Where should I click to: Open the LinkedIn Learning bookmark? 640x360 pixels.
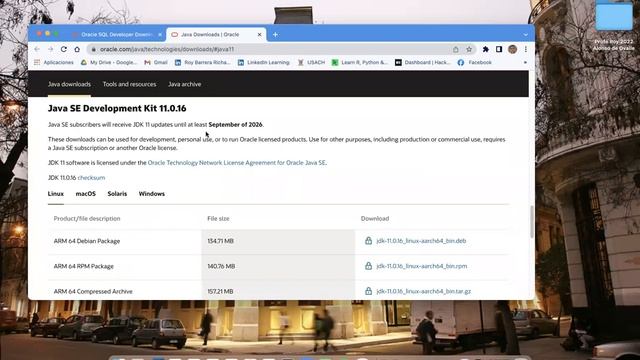pyautogui.click(x=264, y=62)
